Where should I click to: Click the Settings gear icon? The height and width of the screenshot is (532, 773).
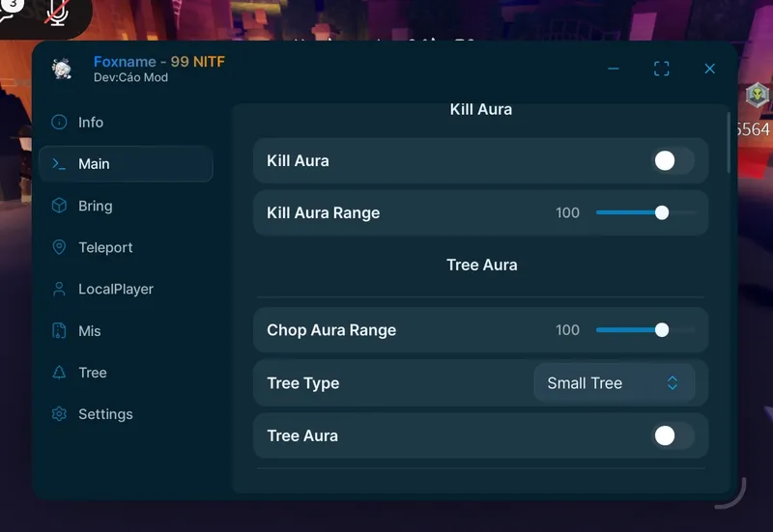pos(60,414)
